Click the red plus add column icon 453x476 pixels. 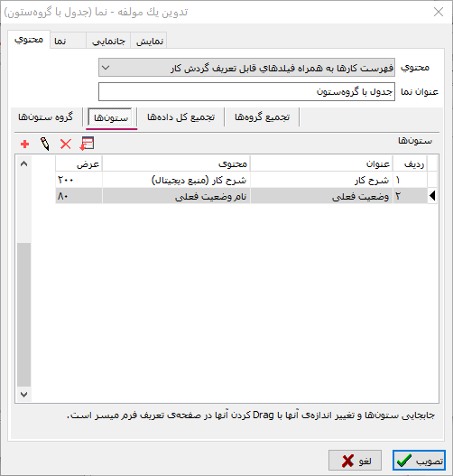(x=25, y=144)
